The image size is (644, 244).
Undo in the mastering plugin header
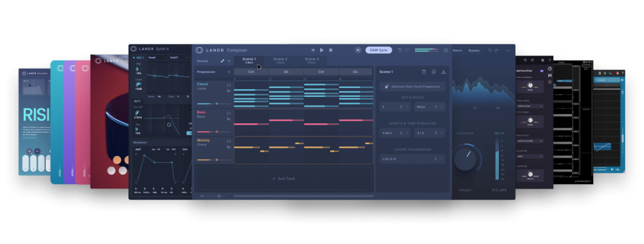[490, 50]
